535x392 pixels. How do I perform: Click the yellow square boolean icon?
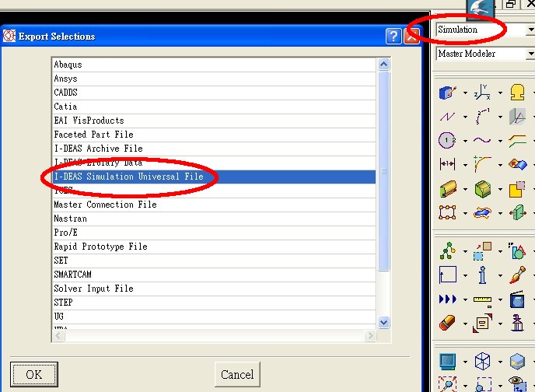(x=517, y=189)
